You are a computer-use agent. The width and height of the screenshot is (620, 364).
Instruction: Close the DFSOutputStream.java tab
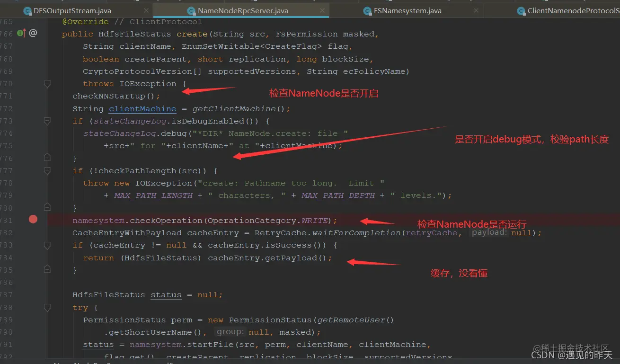146,10
